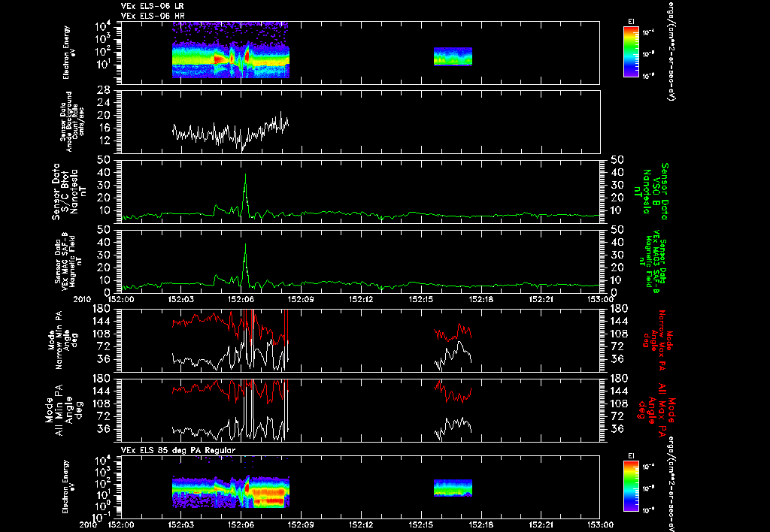Click the 'VEx ELS-06 LR' title text
This screenshot has width=770, height=532.
point(153,6)
